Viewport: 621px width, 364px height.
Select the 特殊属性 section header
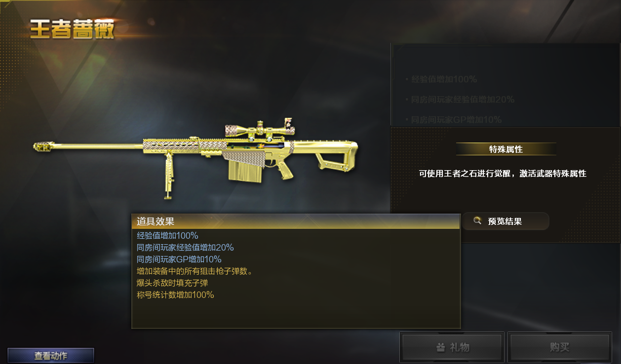click(x=506, y=149)
